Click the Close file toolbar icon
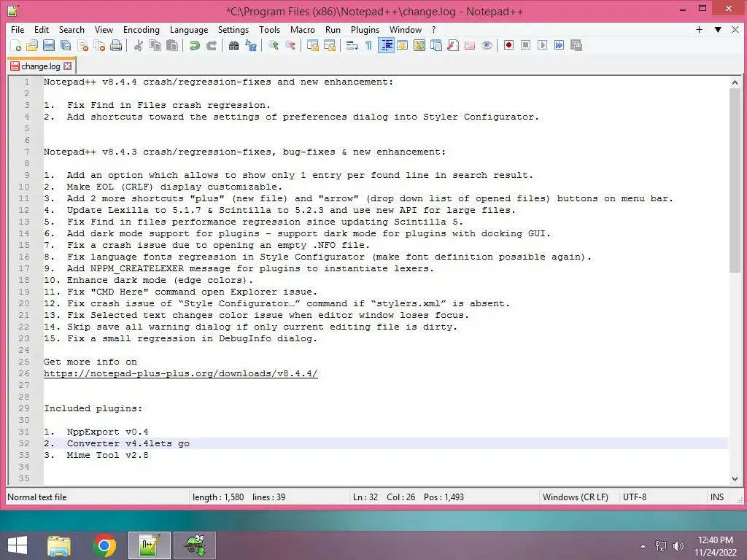The width and height of the screenshot is (747, 560). (82, 45)
